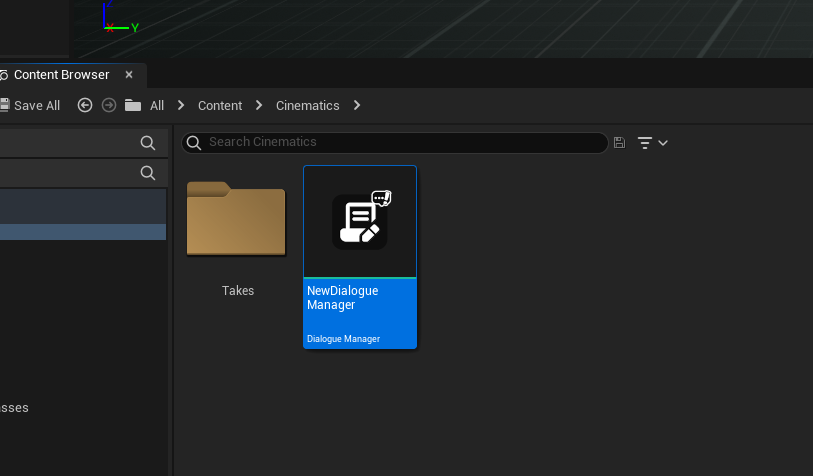Close the Content Browser tab

[x=129, y=75]
